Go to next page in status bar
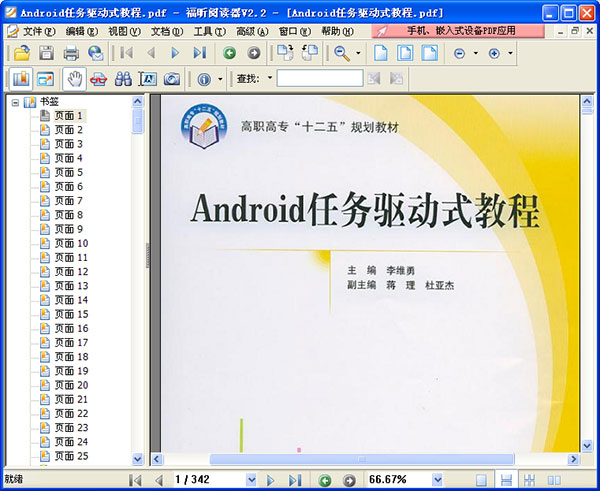Screen dimensions: 600x491 pos(271,480)
